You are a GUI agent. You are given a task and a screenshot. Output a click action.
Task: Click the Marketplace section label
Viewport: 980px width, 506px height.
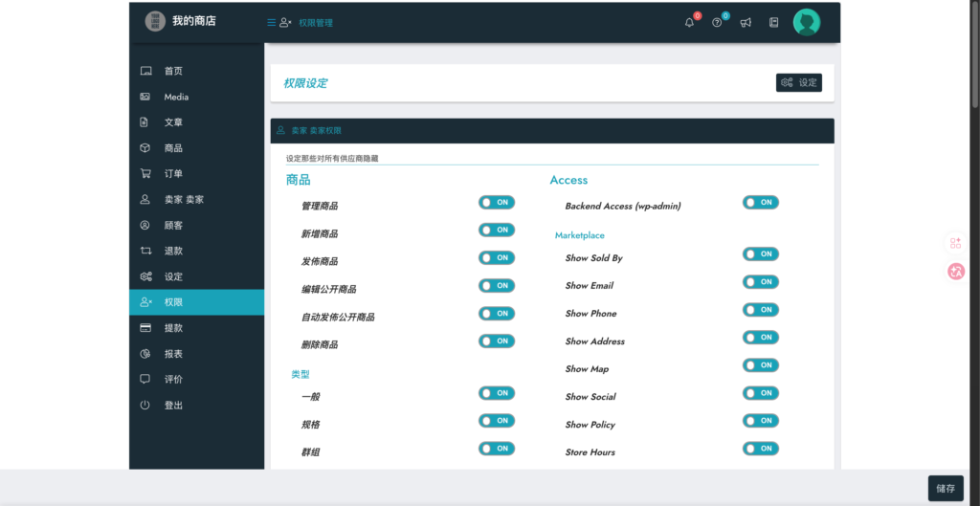[x=580, y=235]
